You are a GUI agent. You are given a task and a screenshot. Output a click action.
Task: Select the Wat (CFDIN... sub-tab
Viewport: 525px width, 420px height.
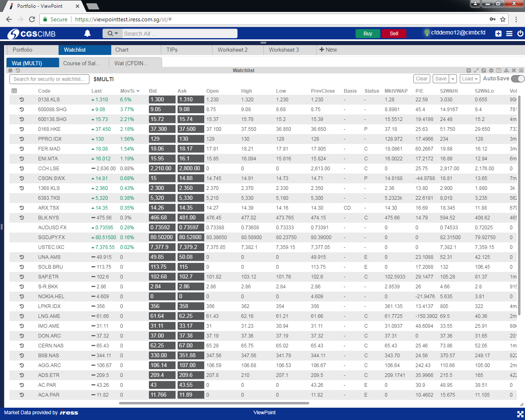(135, 63)
